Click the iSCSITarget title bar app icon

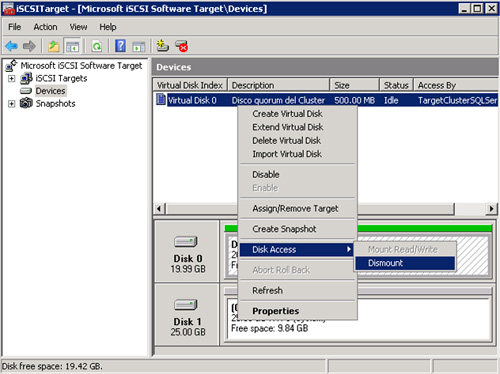click(9, 9)
